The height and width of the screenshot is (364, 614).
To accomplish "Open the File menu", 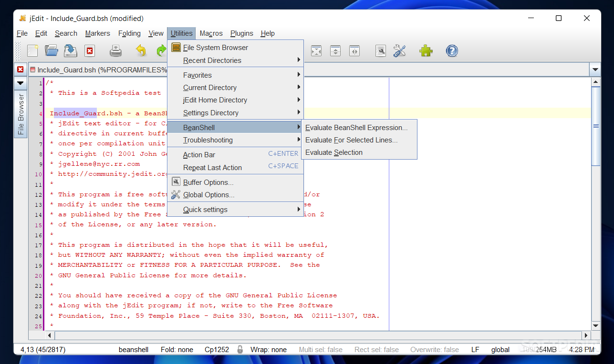I will point(22,33).
